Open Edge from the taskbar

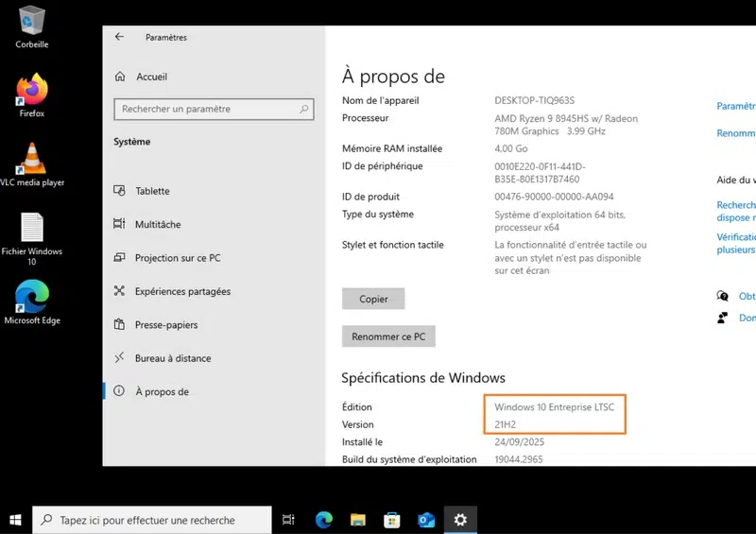(324, 520)
